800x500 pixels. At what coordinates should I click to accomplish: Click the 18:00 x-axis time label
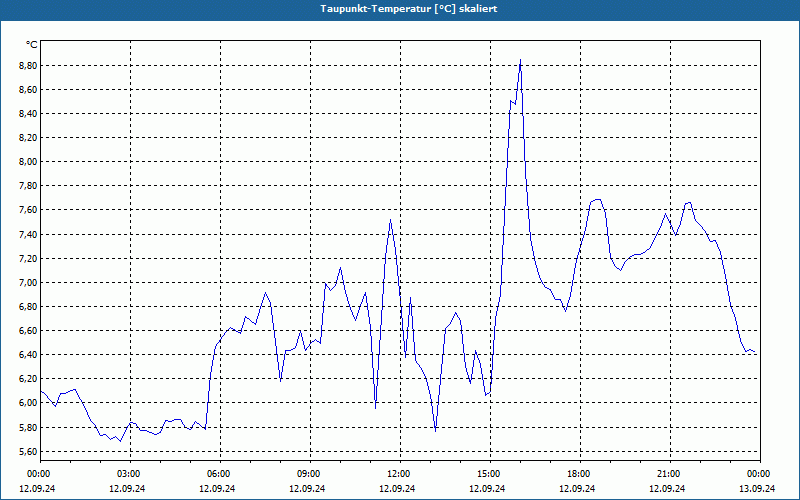[x=578, y=474]
